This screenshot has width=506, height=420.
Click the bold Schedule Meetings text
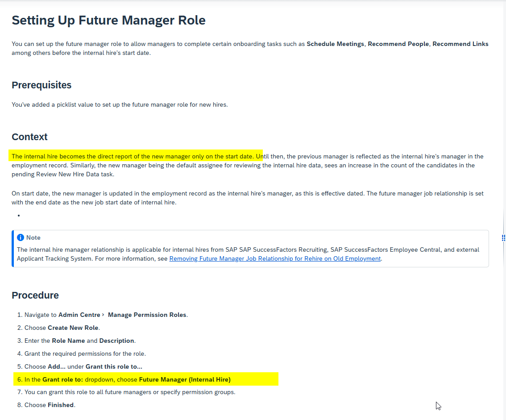(335, 44)
